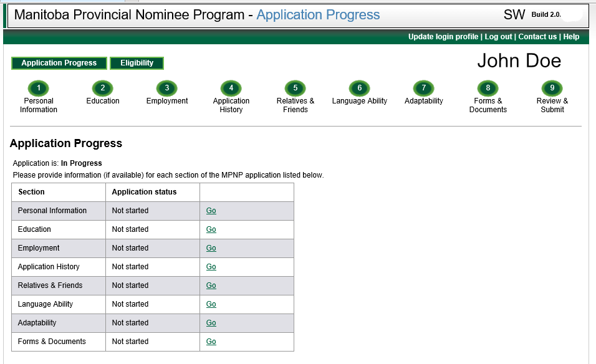Click the Application Progress page heading
Screen dimensions: 596x364
(65, 143)
